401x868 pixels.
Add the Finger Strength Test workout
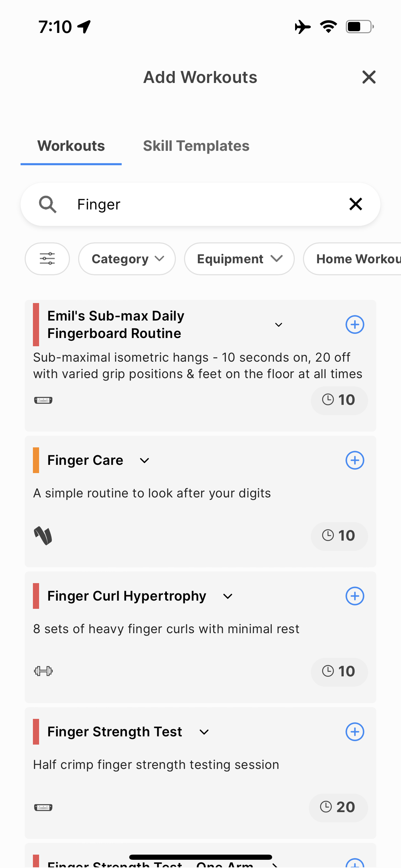(x=355, y=732)
